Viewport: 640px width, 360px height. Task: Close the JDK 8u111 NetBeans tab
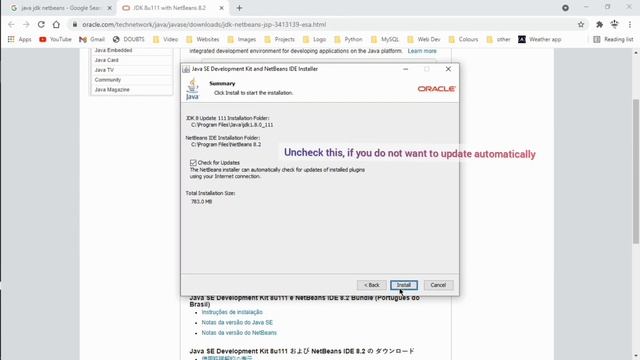tap(222, 8)
